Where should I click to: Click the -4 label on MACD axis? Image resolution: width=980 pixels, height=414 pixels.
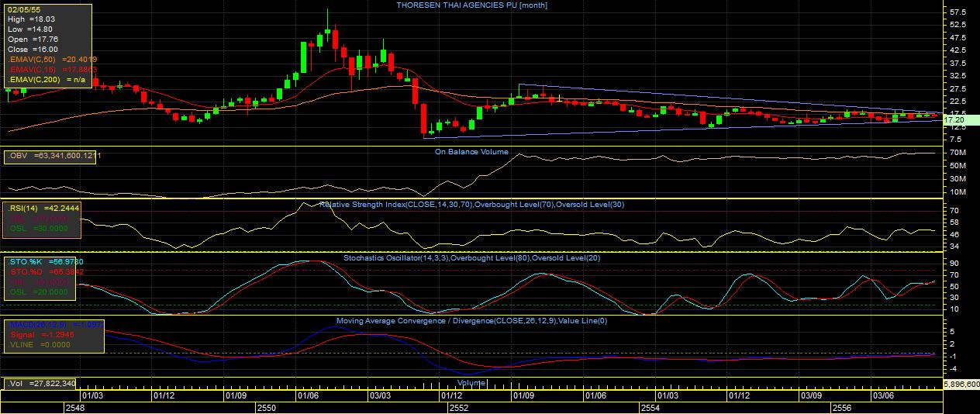(953, 367)
